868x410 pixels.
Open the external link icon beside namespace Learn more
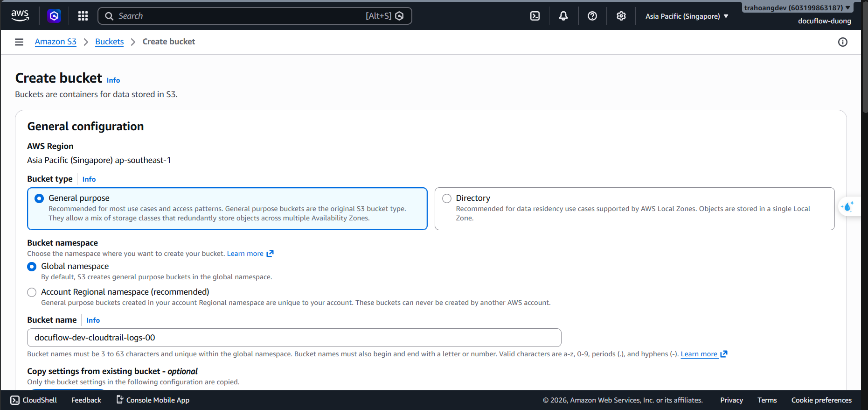270,254
